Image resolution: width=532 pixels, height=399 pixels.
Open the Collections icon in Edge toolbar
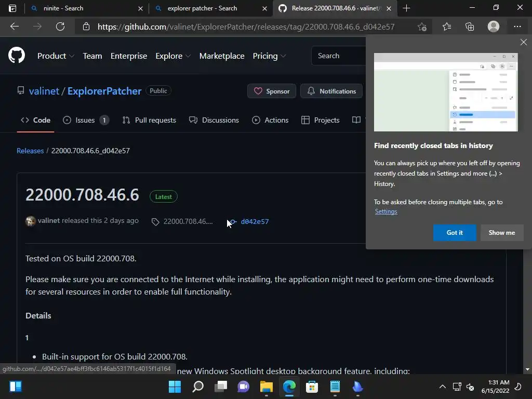coord(470,26)
